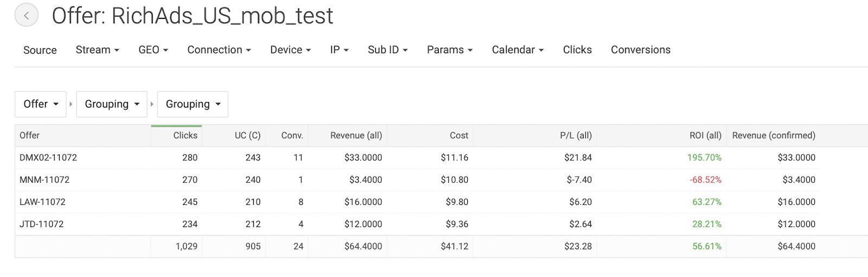Open the Stream dropdown menu

pos(97,50)
